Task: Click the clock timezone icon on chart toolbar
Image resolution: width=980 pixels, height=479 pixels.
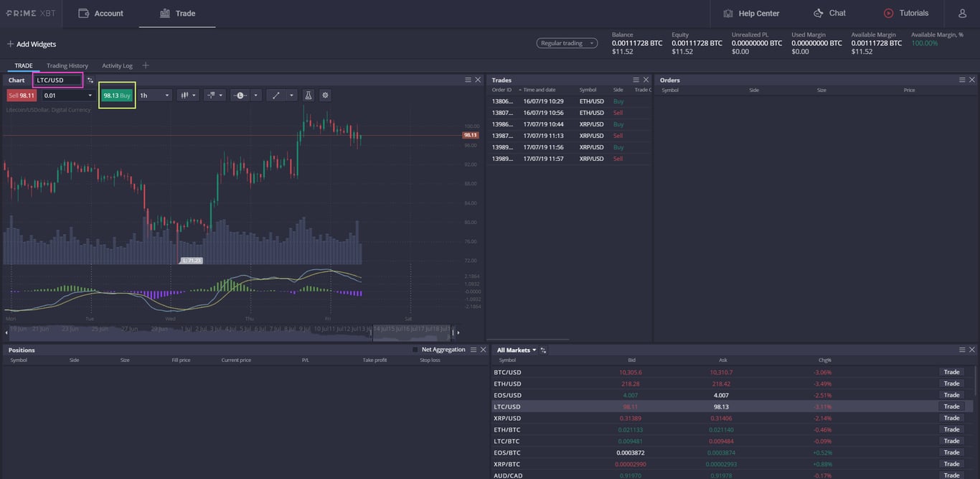Action: pyautogui.click(x=239, y=95)
